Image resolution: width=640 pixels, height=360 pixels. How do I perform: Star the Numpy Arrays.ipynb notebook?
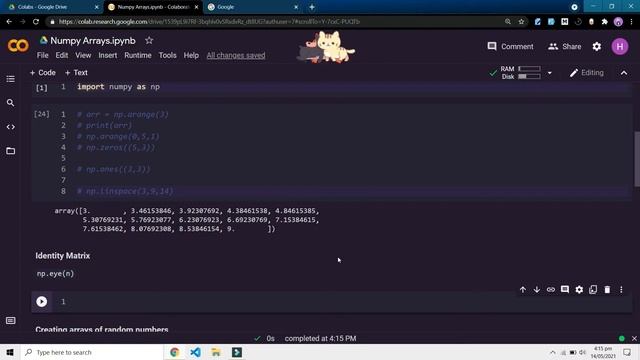[149, 40]
